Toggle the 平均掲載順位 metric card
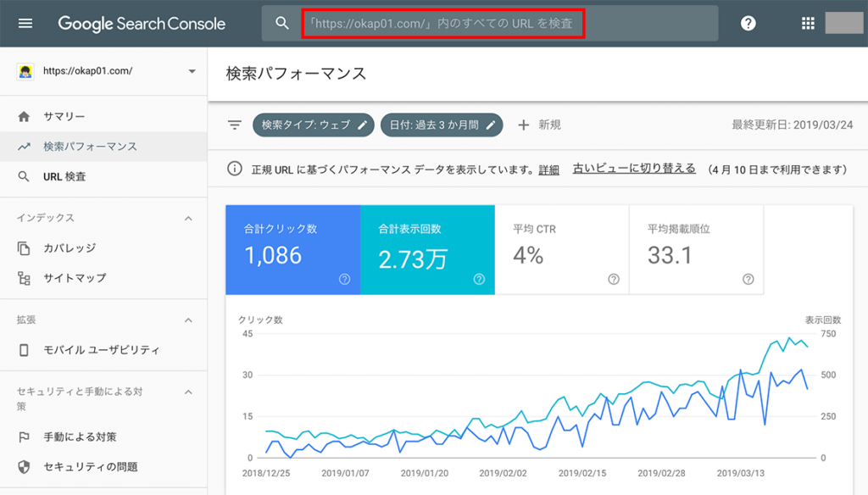Viewport: 868px width, 495px height. click(x=697, y=250)
